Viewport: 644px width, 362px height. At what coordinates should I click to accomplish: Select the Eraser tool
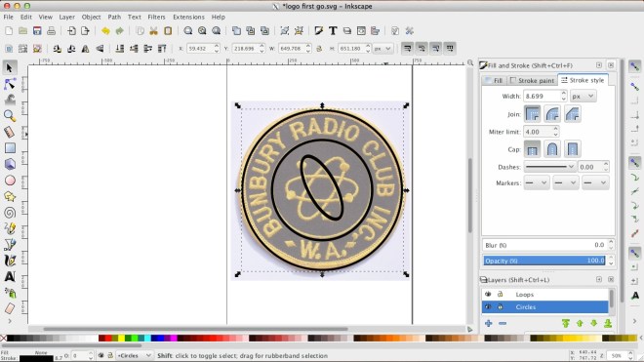10,308
